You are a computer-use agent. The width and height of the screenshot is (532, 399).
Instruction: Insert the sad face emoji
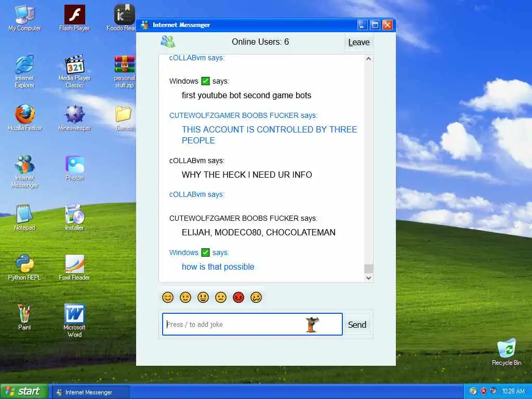pos(220,298)
